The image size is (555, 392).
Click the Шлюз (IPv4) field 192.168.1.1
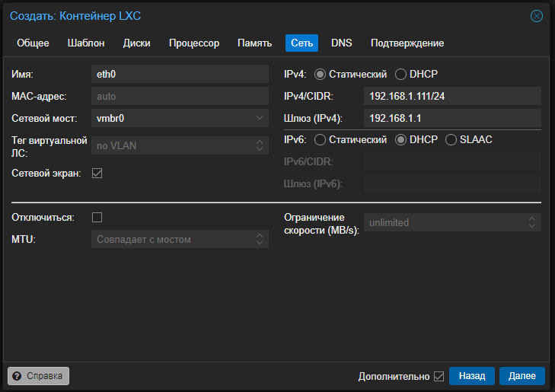point(452,118)
